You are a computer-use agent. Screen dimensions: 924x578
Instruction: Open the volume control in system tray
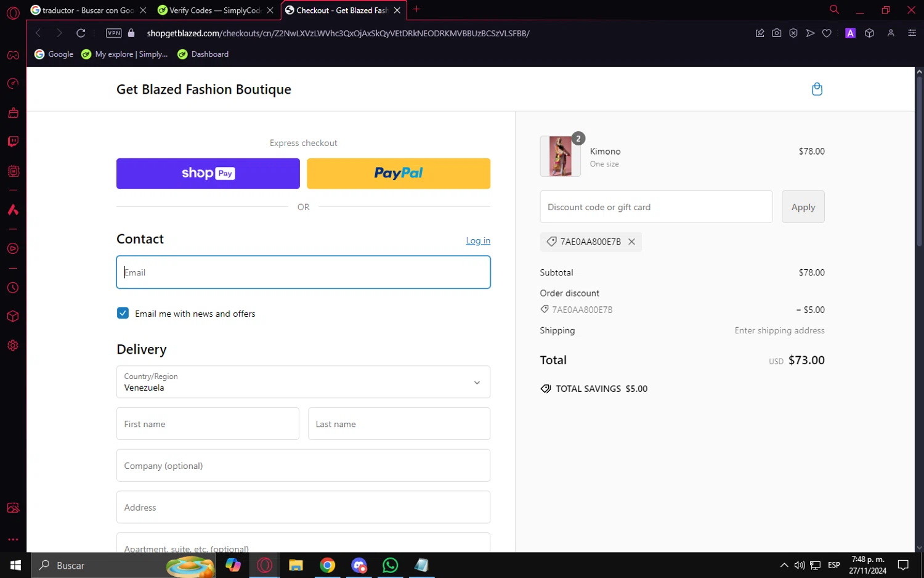coord(800,565)
